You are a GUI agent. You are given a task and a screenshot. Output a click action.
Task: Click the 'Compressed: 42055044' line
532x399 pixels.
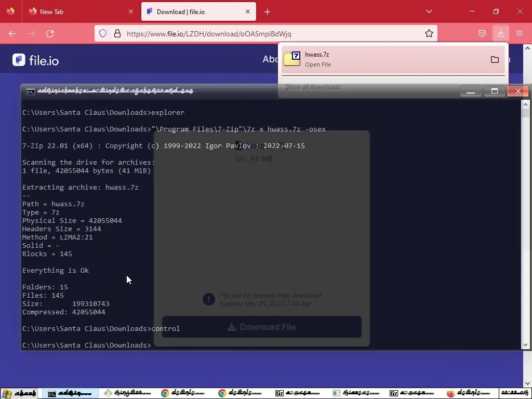pyautogui.click(x=64, y=312)
